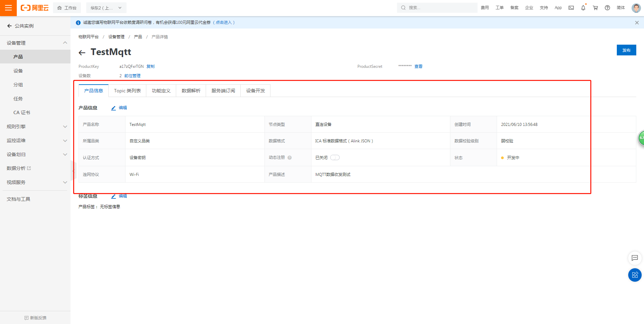Collapse the left sidebar handle
The image size is (644, 324).
coord(73,171)
